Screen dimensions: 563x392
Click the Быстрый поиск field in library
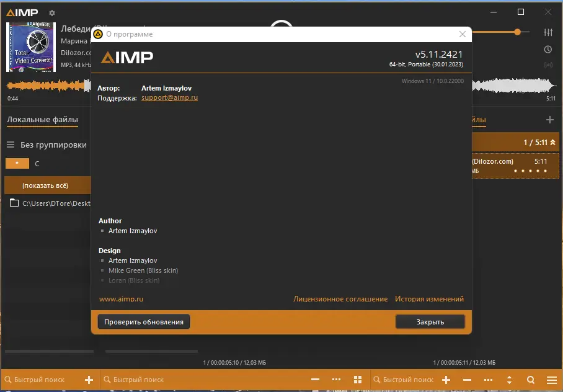coord(40,380)
